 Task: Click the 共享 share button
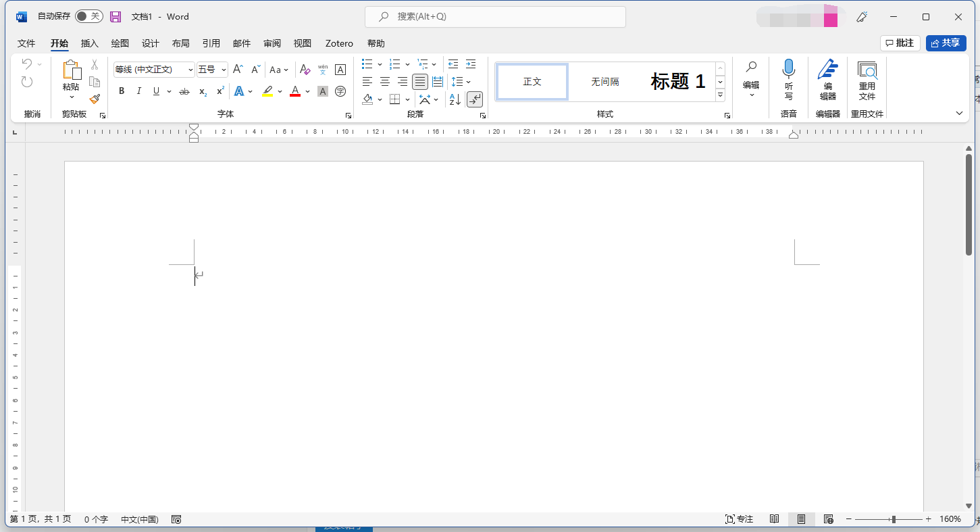tap(946, 43)
